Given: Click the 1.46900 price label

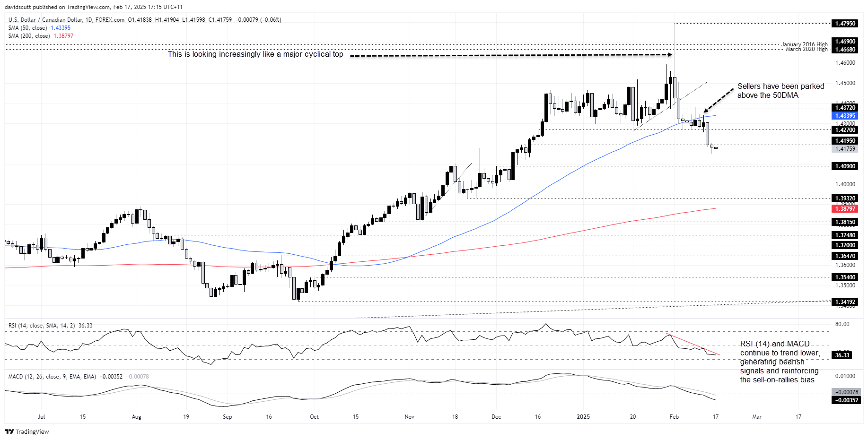Looking at the screenshot, I should [x=845, y=42].
